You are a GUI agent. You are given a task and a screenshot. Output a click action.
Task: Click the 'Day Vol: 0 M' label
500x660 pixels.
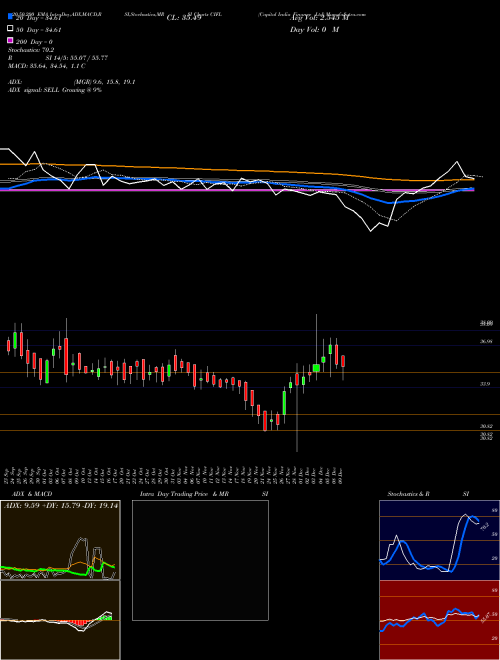pos(314,29)
